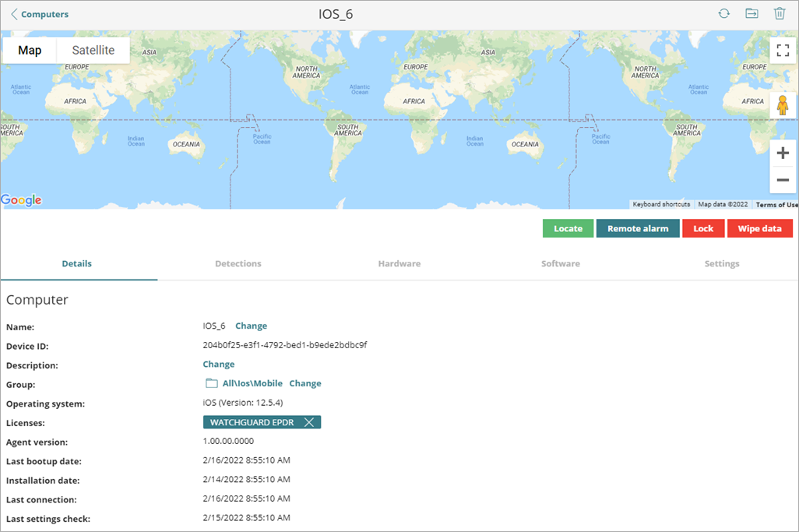Open the map Keyboard shortcuts link
The image size is (799, 532).
coord(660,204)
